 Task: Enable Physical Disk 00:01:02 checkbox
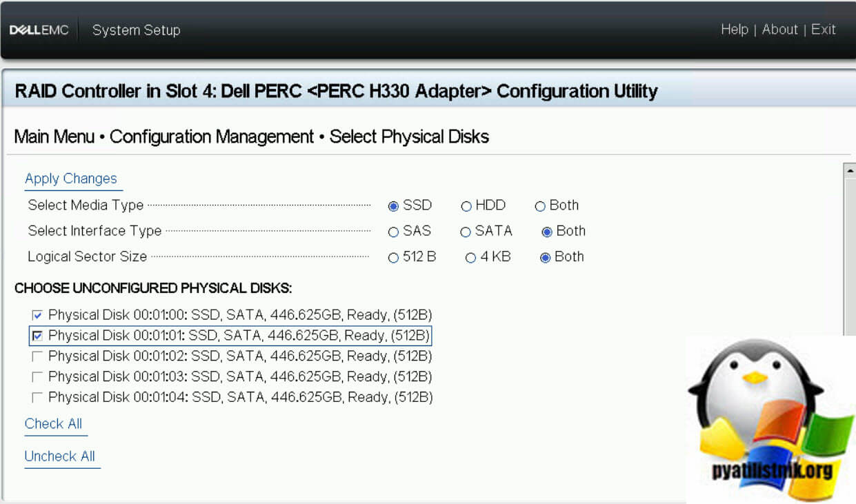point(39,356)
